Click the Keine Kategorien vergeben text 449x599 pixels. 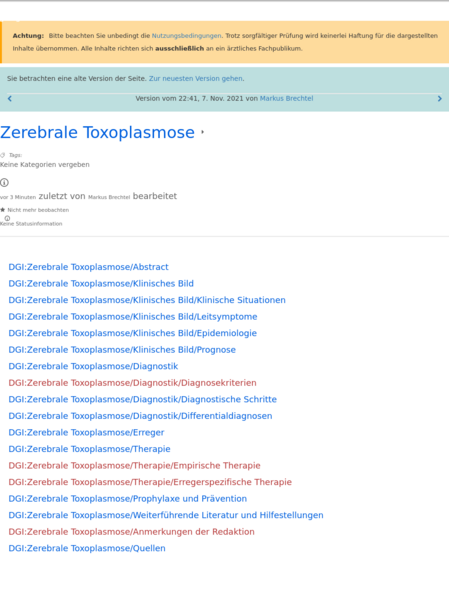[x=45, y=165]
